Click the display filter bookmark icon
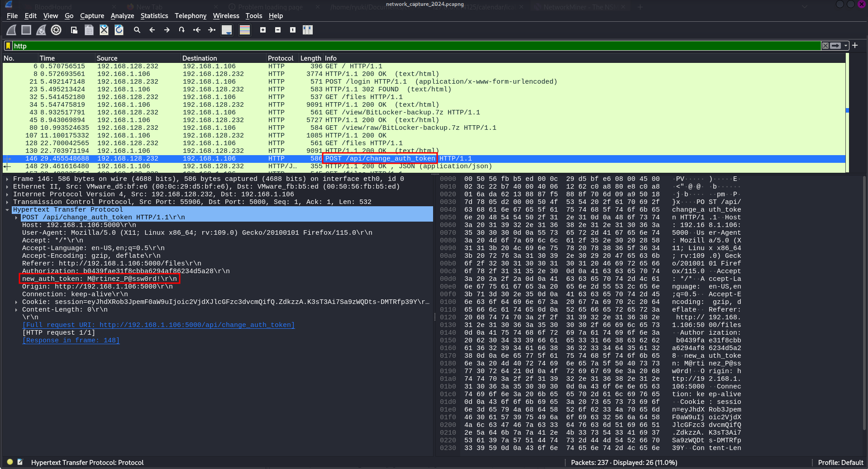Screen dimensions: 868x469 pyautogui.click(x=8, y=46)
